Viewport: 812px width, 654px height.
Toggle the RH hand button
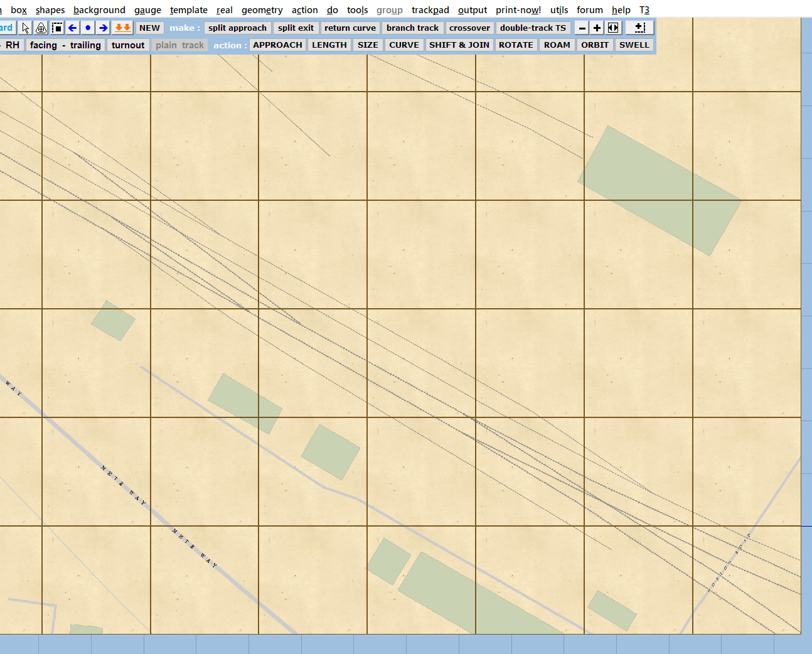[13, 45]
